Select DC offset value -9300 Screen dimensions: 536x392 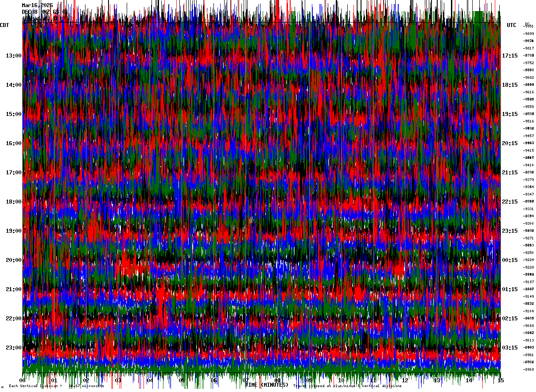(529, 223)
